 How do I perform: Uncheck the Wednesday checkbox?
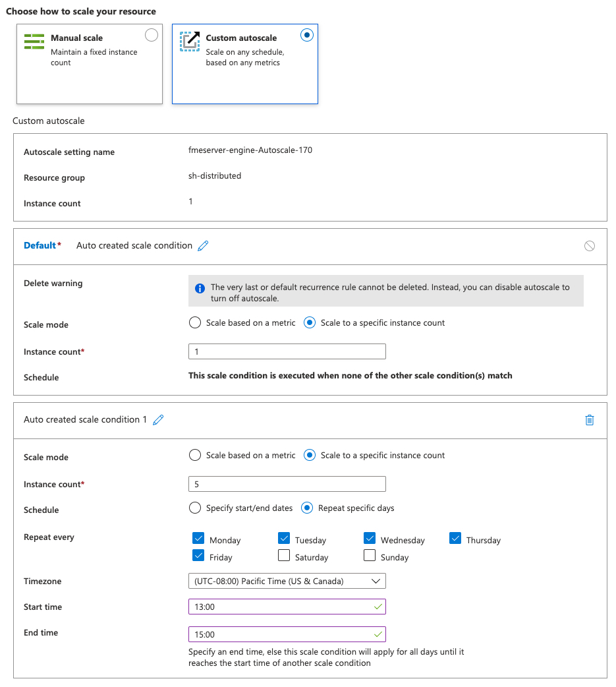(370, 538)
